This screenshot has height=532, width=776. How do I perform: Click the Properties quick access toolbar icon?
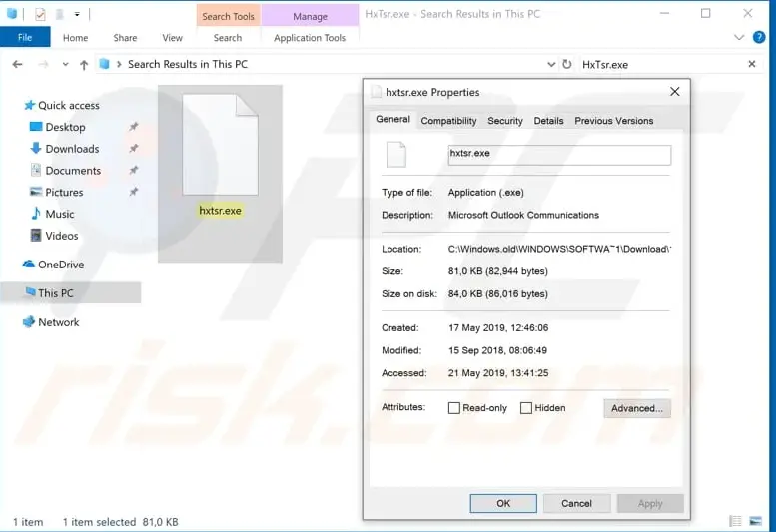pyautogui.click(x=41, y=14)
